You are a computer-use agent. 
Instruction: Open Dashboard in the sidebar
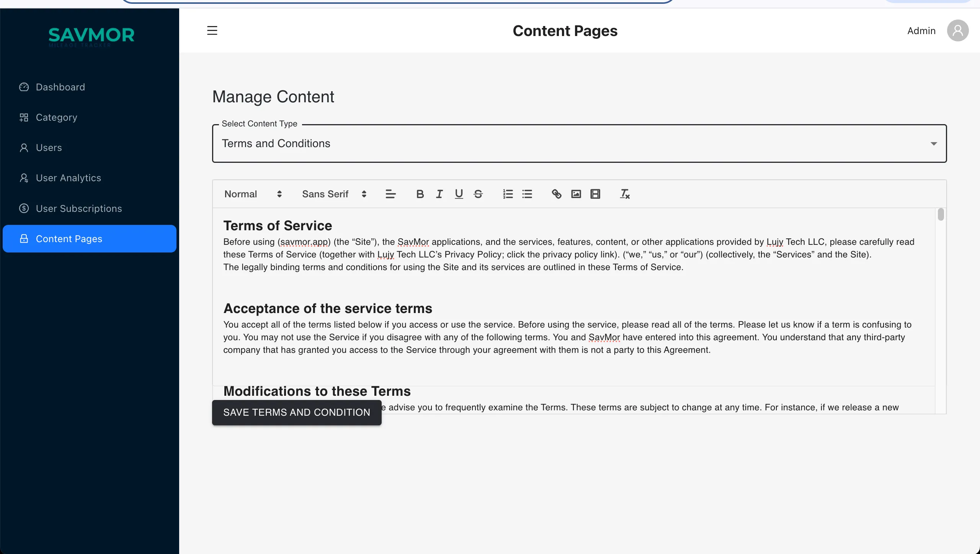tap(60, 87)
